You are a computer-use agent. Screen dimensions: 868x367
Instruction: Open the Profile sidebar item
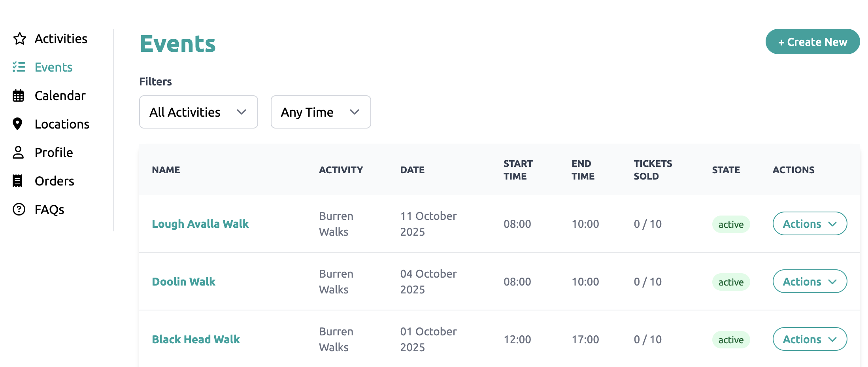point(54,153)
